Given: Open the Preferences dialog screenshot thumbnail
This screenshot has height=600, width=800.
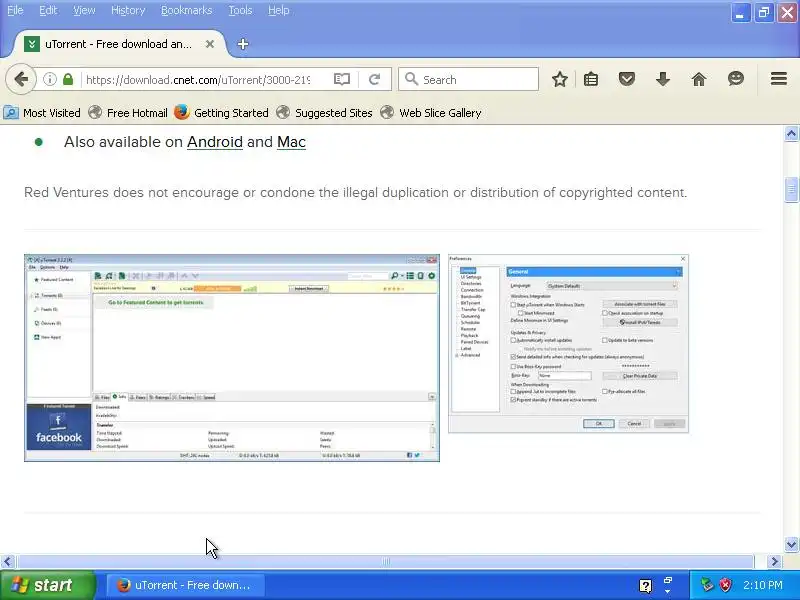Looking at the screenshot, I should pyautogui.click(x=568, y=343).
